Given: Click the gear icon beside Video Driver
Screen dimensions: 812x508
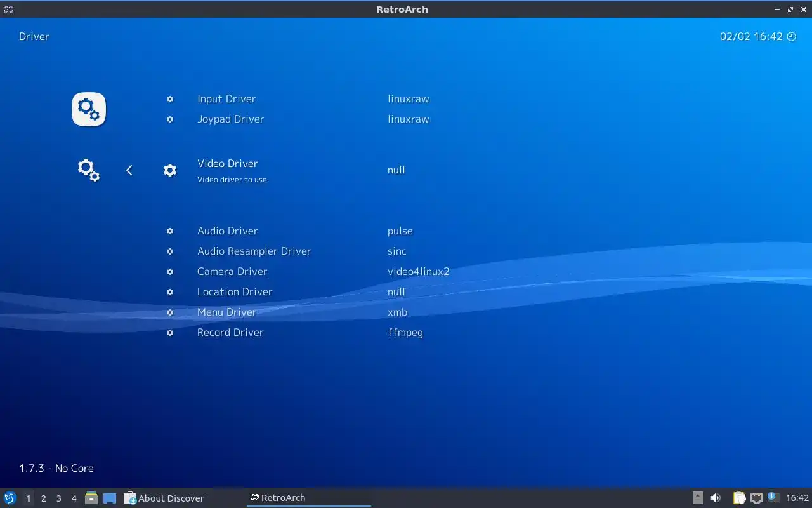Looking at the screenshot, I should click(170, 170).
